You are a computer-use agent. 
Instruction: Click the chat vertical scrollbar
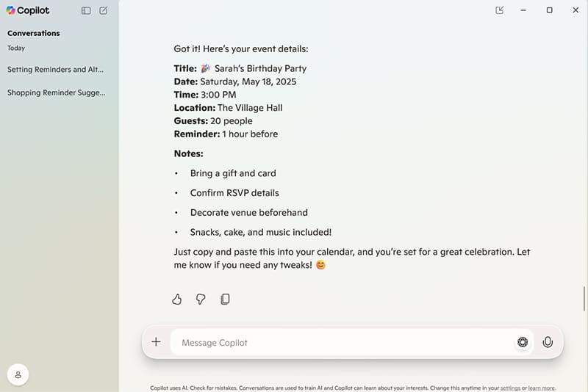(584, 298)
